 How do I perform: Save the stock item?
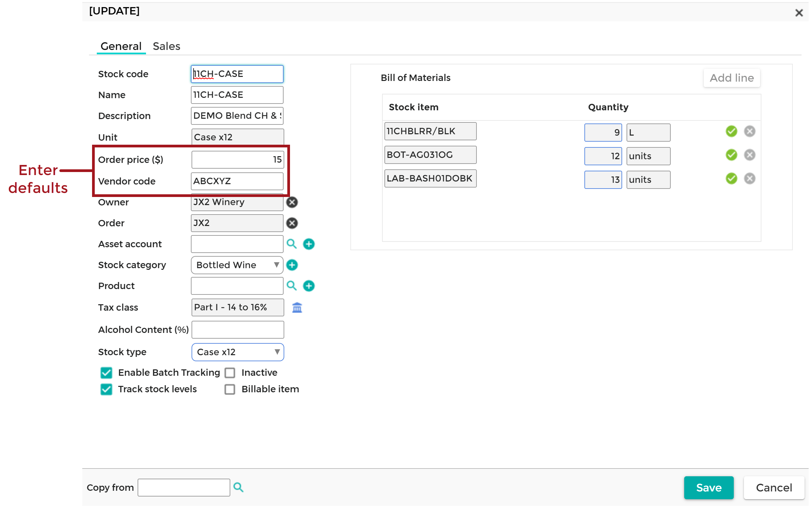[708, 487]
